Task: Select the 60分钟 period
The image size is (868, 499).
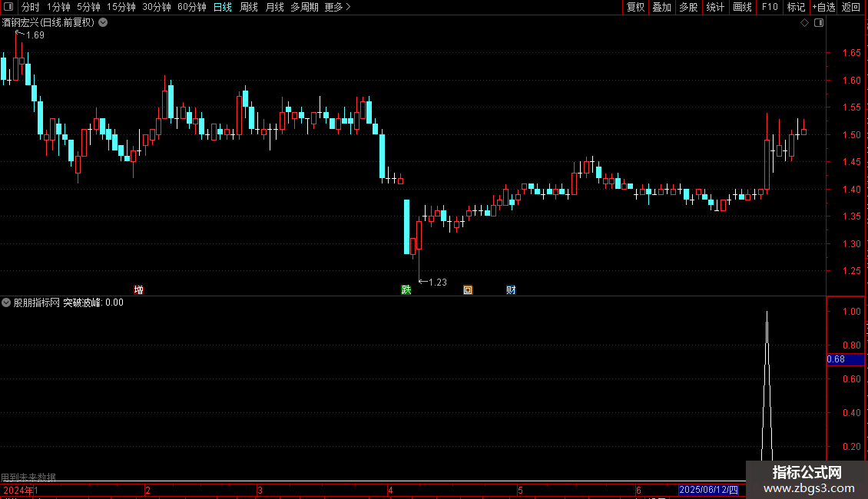Action: pyautogui.click(x=192, y=7)
